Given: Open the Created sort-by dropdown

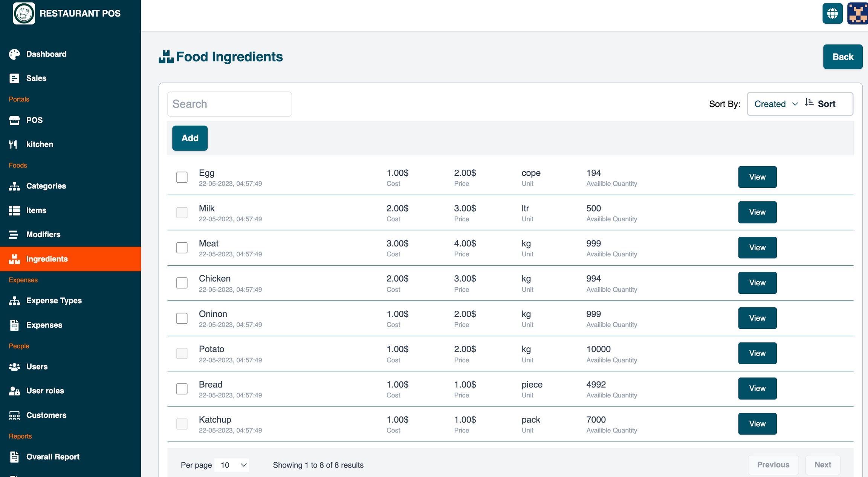Looking at the screenshot, I should (776, 104).
